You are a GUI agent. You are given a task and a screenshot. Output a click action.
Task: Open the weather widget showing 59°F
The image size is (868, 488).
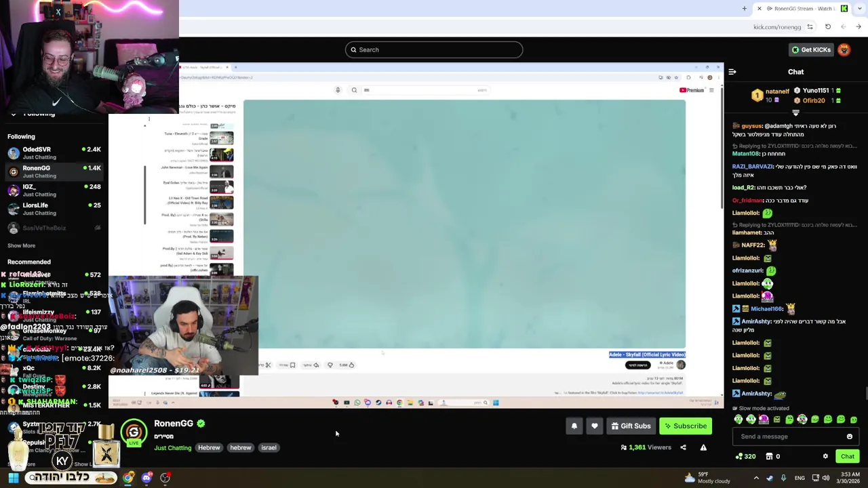coord(707,478)
